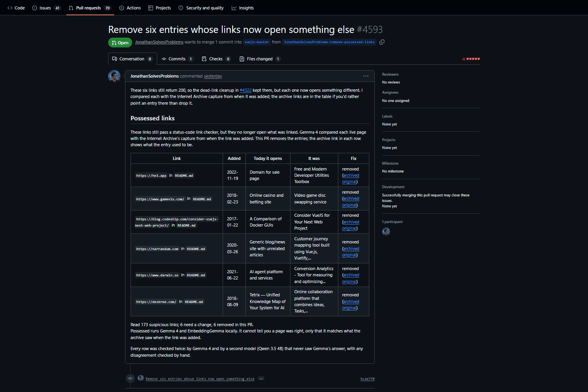Switch to the Files changed tab
Viewport: 588px width, 392px height.
260,59
